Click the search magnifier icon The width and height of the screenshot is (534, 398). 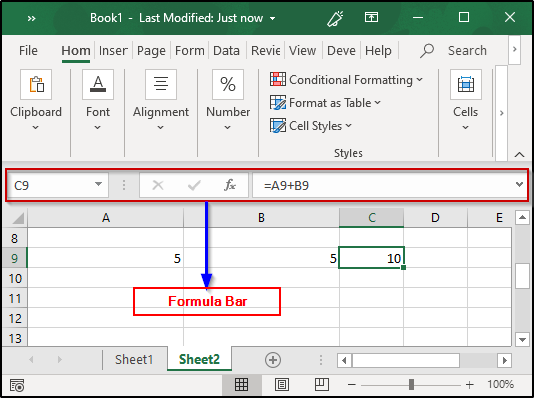coord(427,51)
